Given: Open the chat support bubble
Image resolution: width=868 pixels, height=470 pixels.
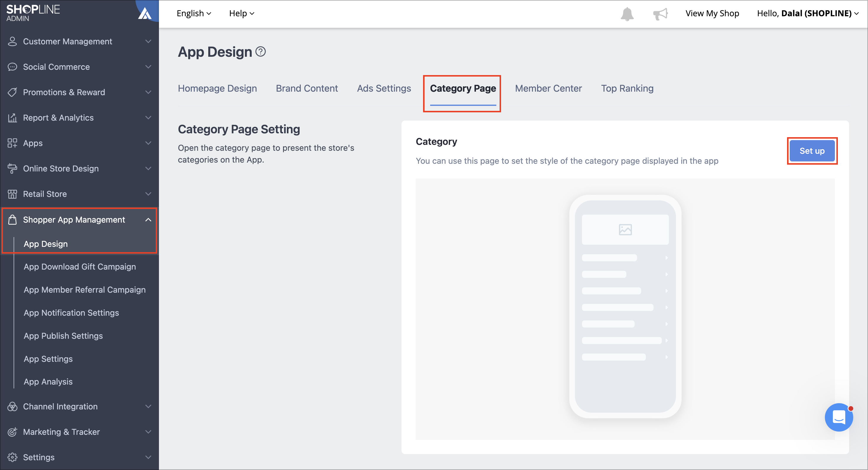Looking at the screenshot, I should point(839,417).
